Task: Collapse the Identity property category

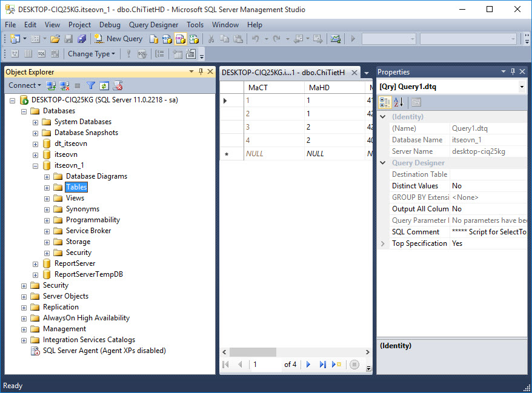Action: tap(383, 117)
